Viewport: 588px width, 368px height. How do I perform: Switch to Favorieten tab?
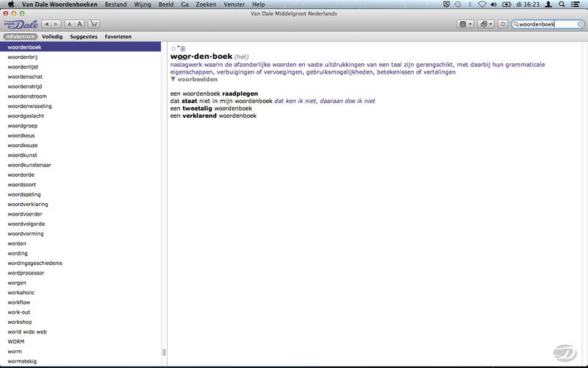[x=118, y=36]
